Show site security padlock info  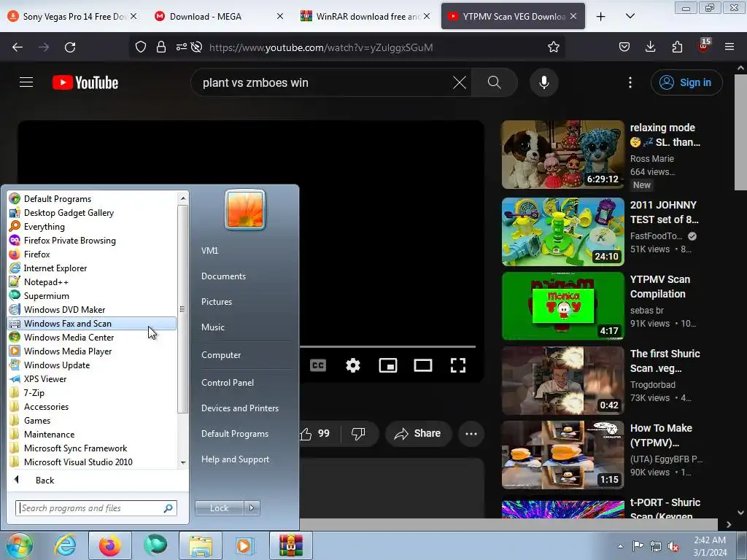click(x=161, y=47)
